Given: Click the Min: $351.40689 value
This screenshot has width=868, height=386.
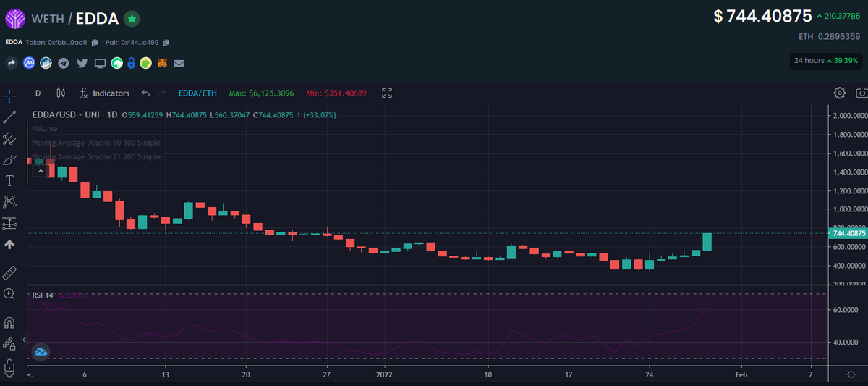Looking at the screenshot, I should pos(336,93).
